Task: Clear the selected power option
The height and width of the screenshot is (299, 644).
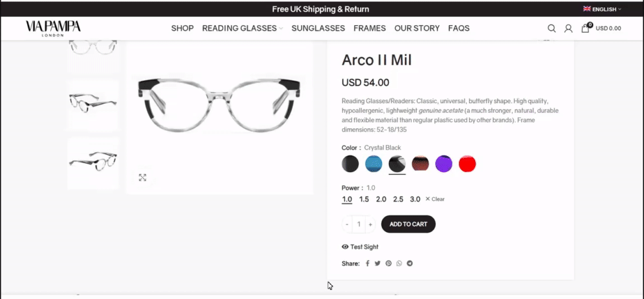Action: (435, 199)
